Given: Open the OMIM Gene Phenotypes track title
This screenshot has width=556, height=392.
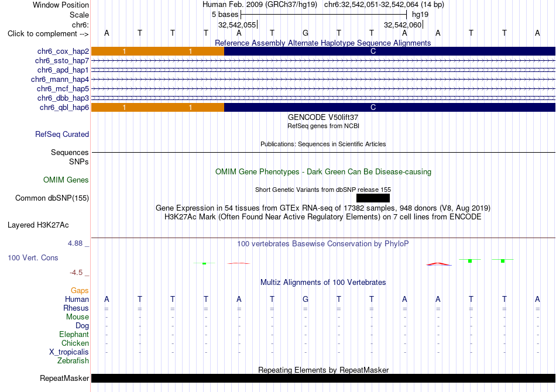Looking at the screenshot, I should tap(323, 171).
